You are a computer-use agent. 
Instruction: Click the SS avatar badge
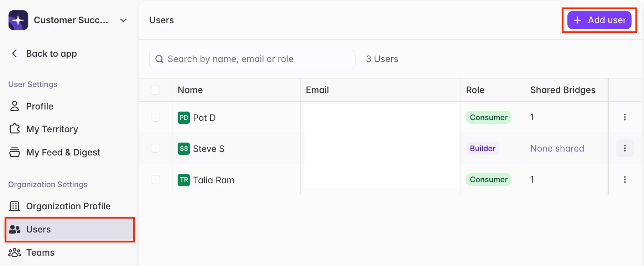click(x=184, y=149)
